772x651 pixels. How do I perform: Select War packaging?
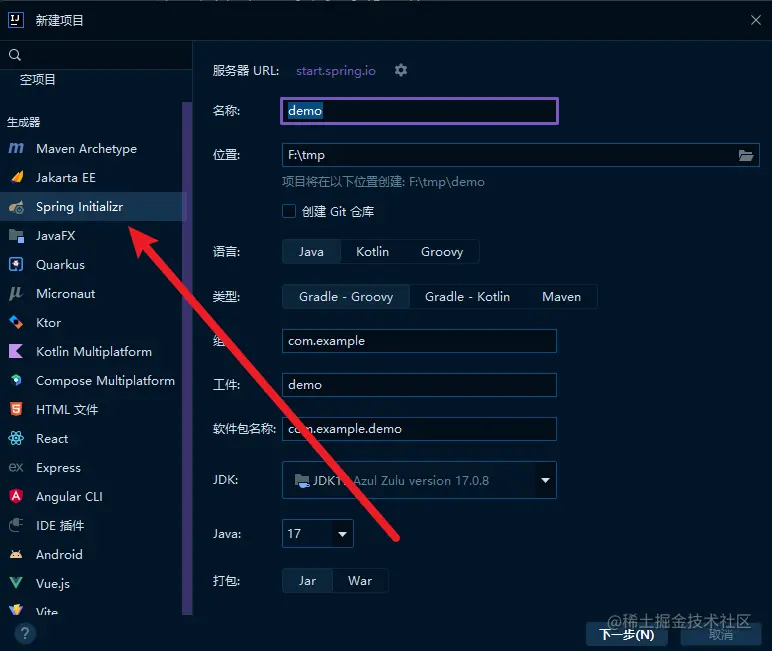click(x=360, y=581)
